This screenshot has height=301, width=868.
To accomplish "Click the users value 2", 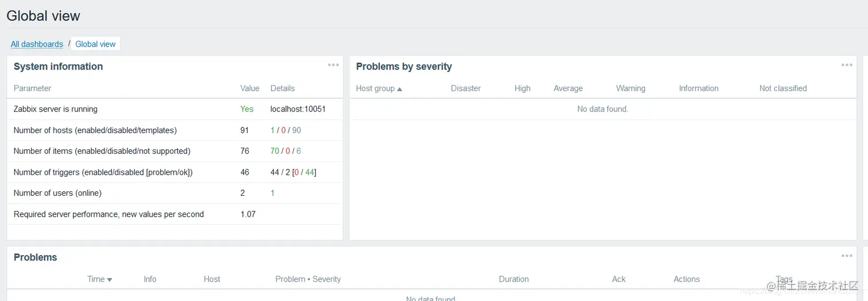I will (x=243, y=193).
